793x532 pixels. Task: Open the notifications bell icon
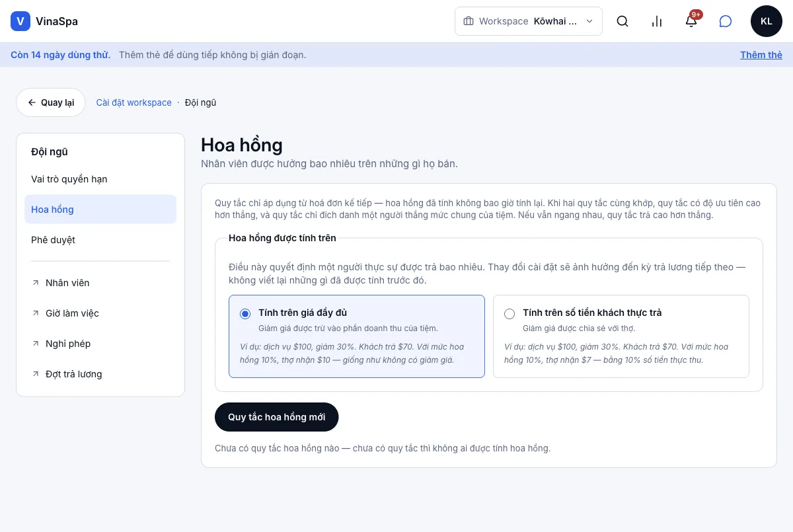point(691,21)
